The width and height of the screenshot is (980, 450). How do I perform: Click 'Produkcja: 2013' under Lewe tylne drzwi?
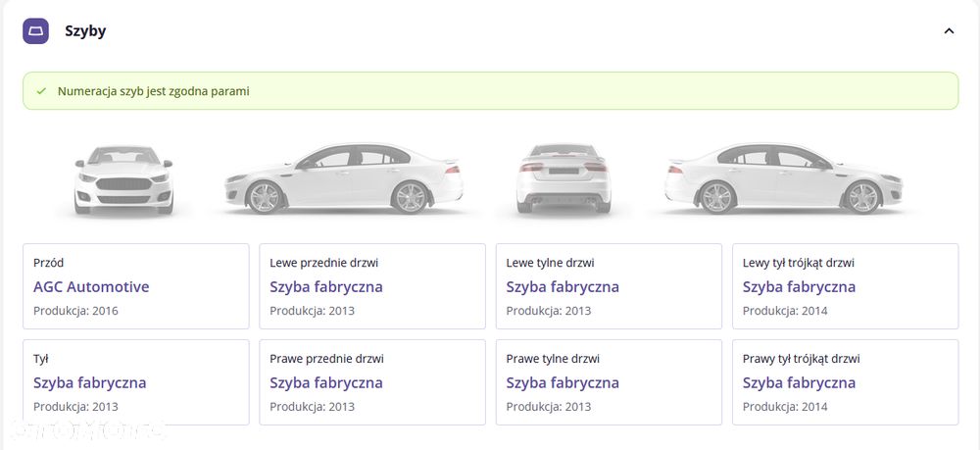[x=549, y=311]
